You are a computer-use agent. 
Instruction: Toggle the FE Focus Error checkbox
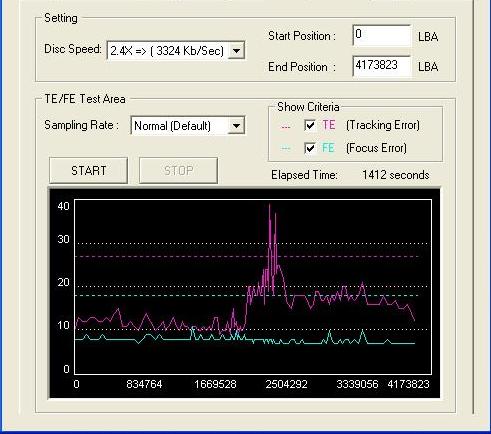[x=310, y=148]
